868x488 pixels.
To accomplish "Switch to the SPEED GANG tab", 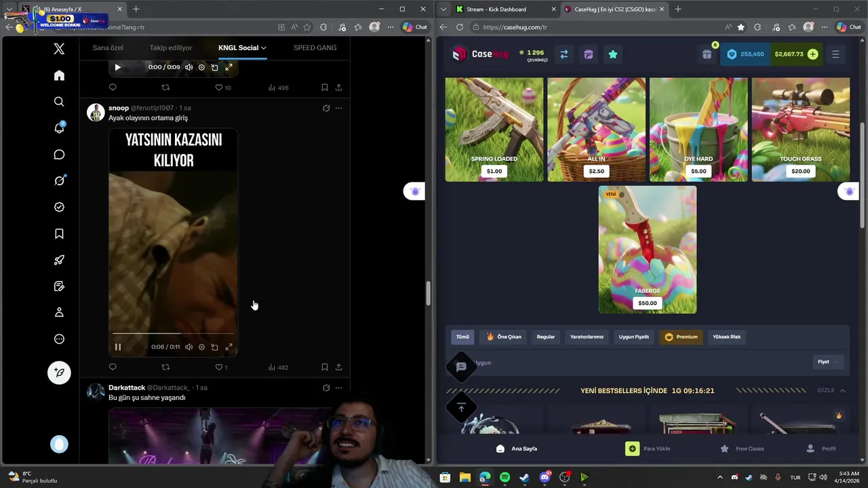I will coord(315,47).
